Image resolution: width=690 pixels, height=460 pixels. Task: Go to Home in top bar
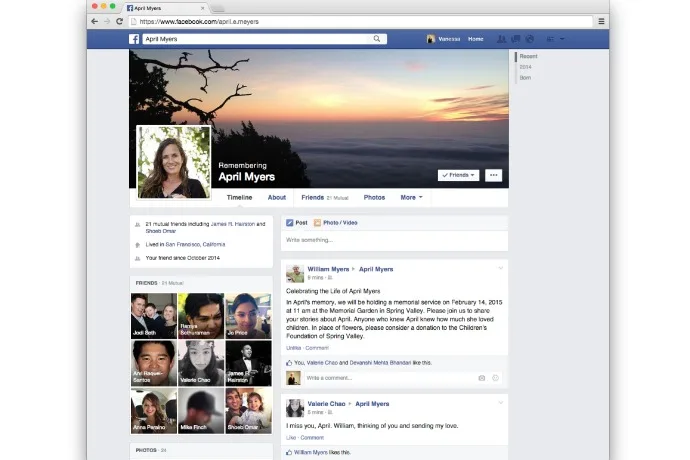coord(476,39)
